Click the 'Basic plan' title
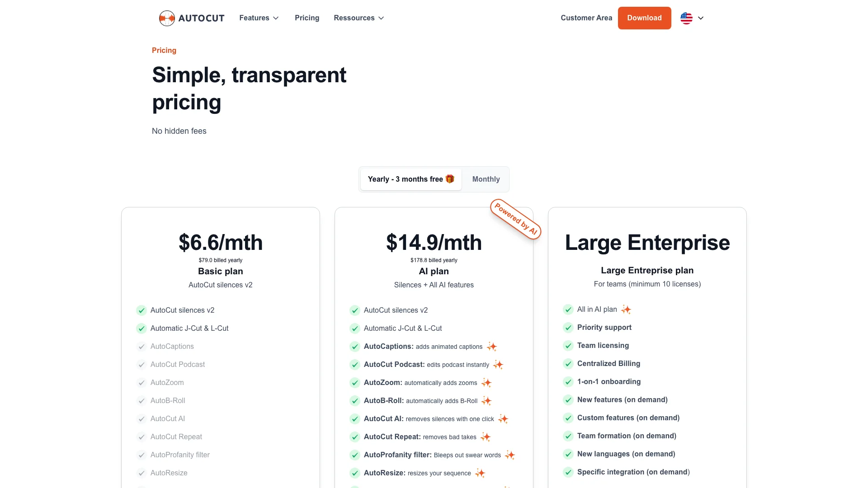 click(221, 271)
